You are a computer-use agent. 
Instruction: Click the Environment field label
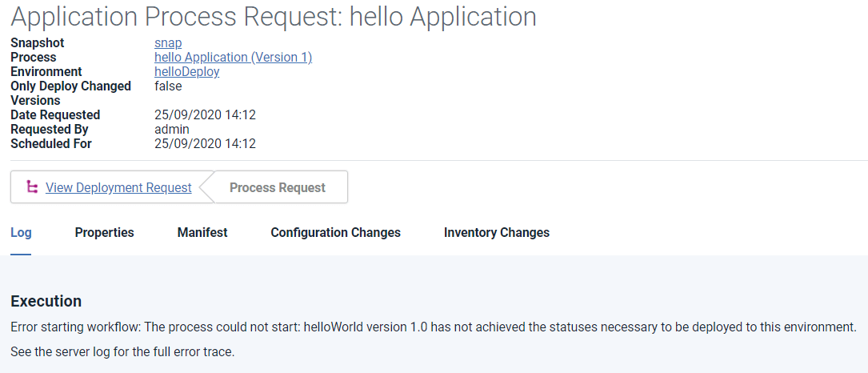click(46, 72)
